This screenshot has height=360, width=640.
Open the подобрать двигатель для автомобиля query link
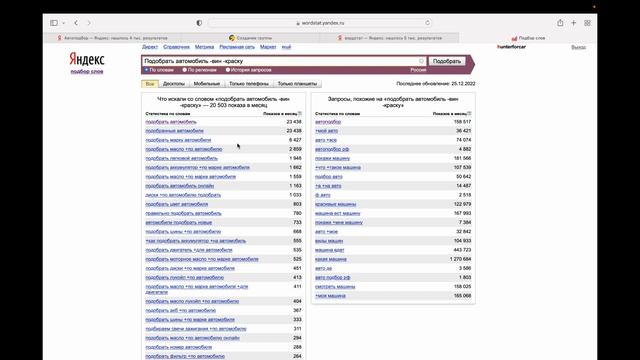click(189, 250)
